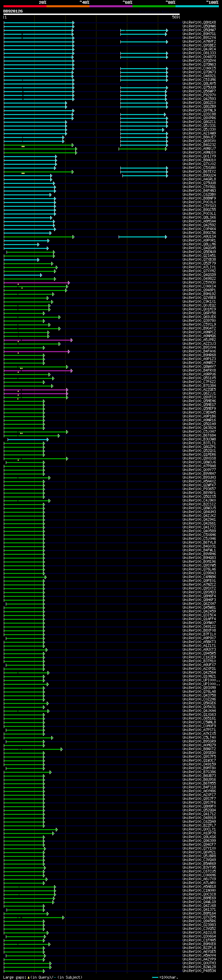Image resolution: width=222 pixels, height=980 pixels.
Task: Select the UniRef100_A8MSA4 label
Action: pyautogui.click(x=199, y=221)
